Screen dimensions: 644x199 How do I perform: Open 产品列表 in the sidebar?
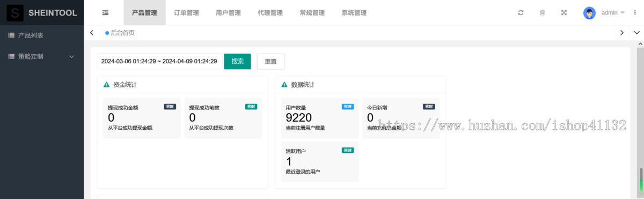point(42,35)
